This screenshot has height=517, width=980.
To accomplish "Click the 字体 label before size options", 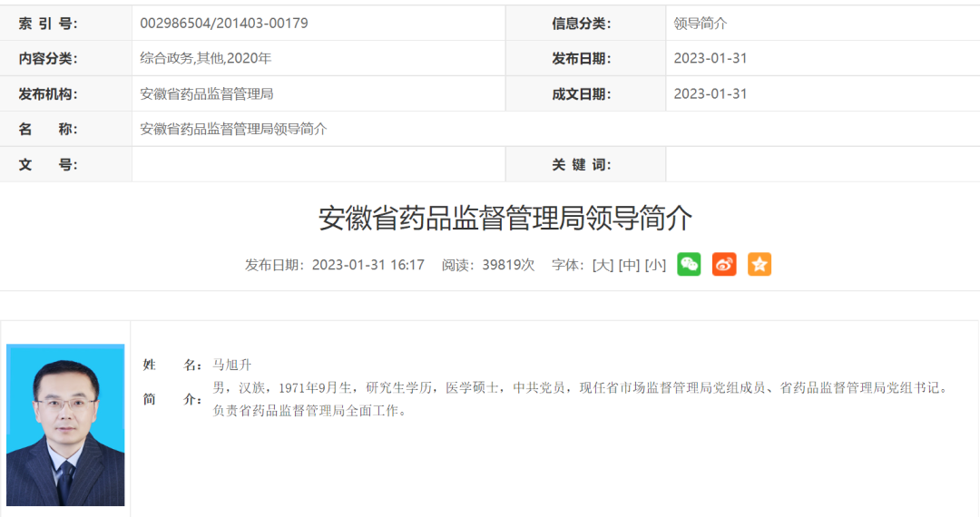I will pyautogui.click(x=569, y=265).
